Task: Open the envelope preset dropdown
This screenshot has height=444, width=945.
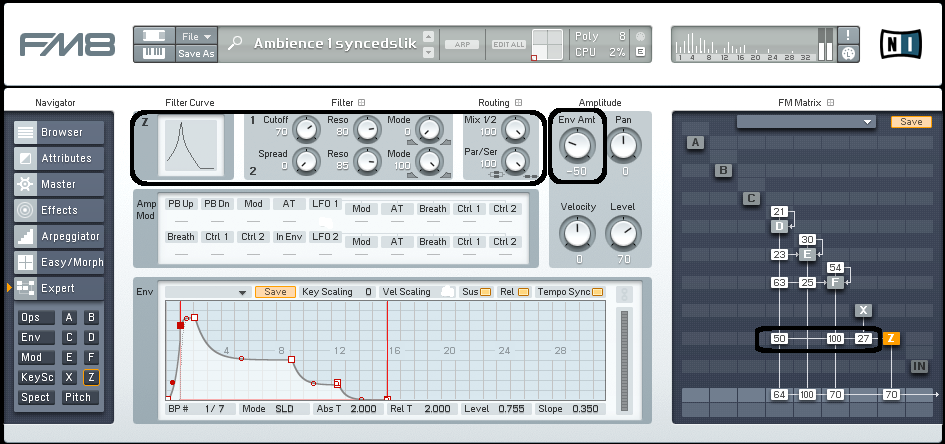Action: pyautogui.click(x=208, y=292)
